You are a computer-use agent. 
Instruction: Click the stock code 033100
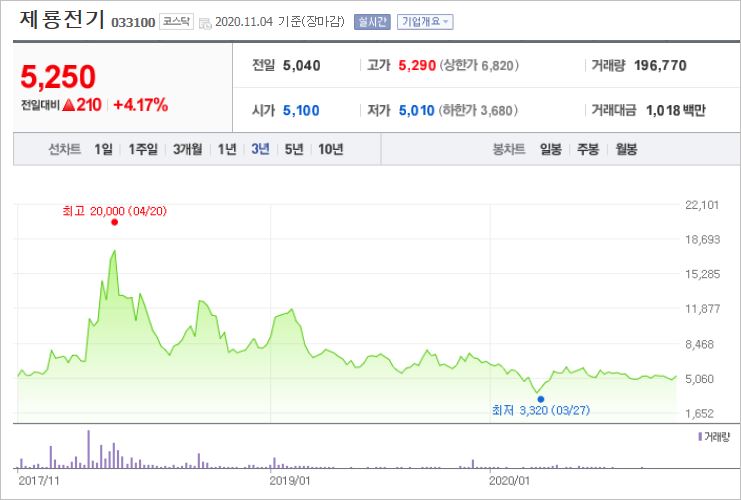pyautogui.click(x=133, y=23)
